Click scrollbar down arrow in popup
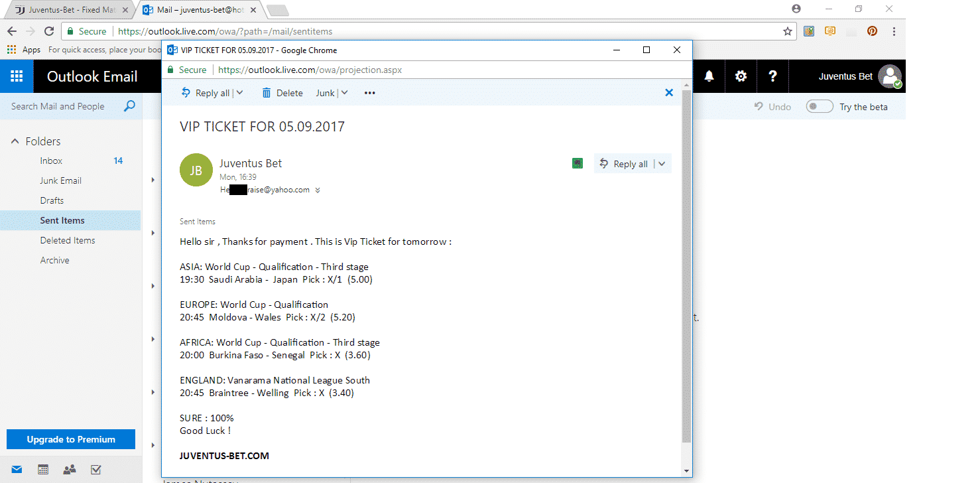The width and height of the screenshot is (980, 483). click(x=687, y=470)
